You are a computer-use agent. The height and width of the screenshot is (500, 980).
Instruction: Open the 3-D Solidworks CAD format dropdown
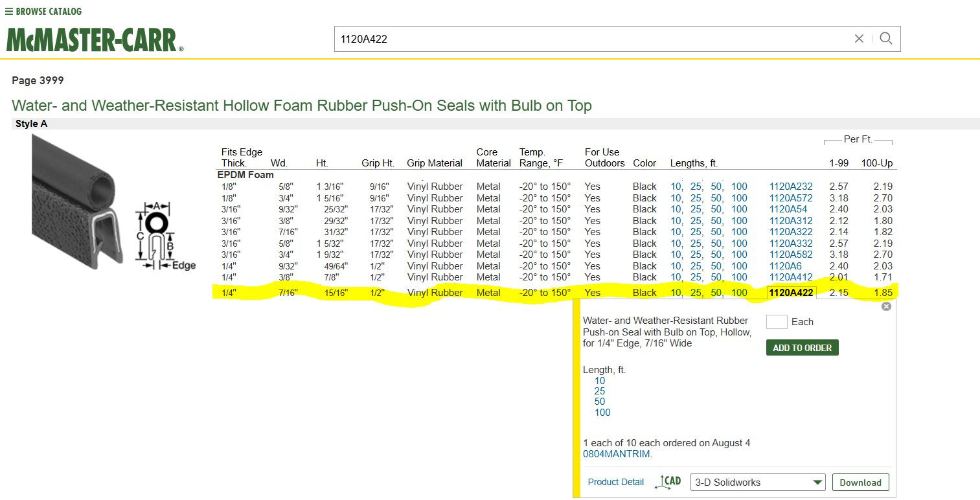(758, 483)
